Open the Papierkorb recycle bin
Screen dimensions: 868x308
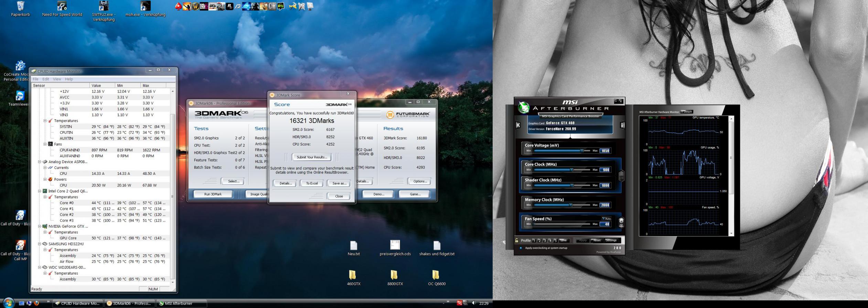click(x=20, y=9)
